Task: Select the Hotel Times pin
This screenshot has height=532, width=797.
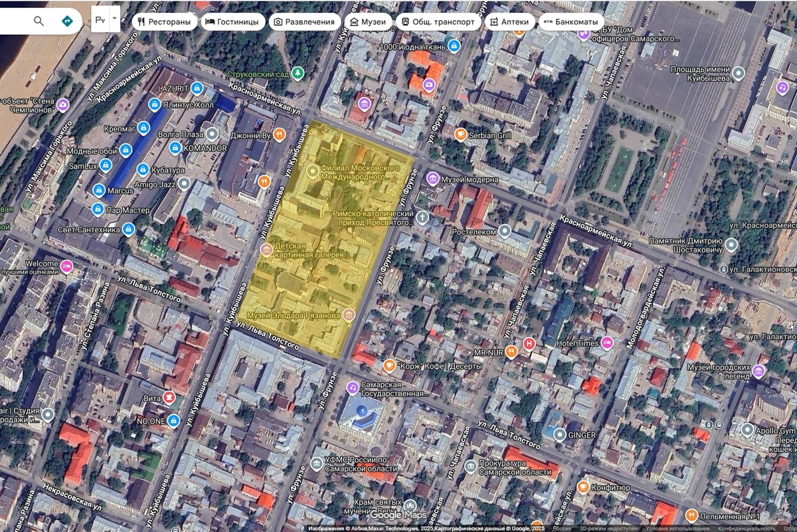Action: (607, 343)
